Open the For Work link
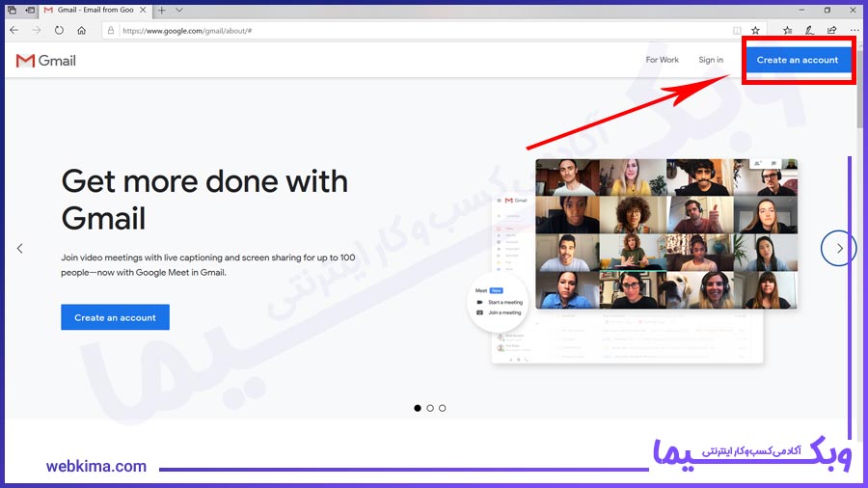The height and width of the screenshot is (488, 868). pyautogui.click(x=662, y=60)
